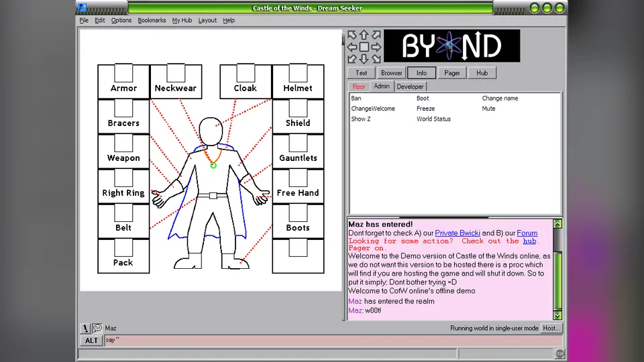Viewport: 644px width, 362px height.
Task: Click the BYOND logo banner
Action: click(x=451, y=46)
